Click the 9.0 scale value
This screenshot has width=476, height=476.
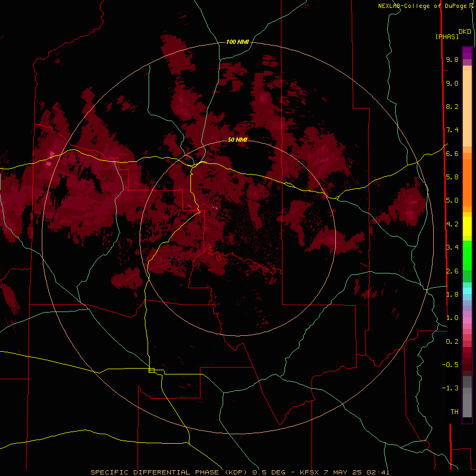click(452, 83)
